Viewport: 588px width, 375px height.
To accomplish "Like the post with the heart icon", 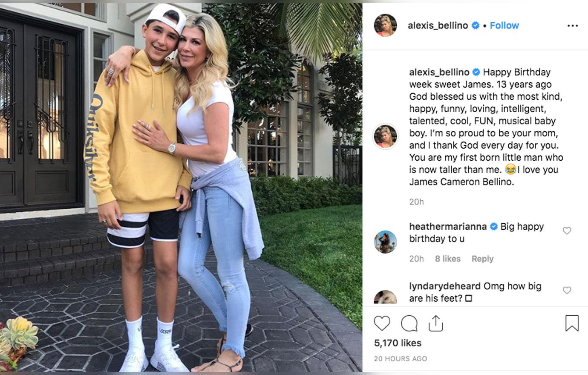I will [x=382, y=323].
